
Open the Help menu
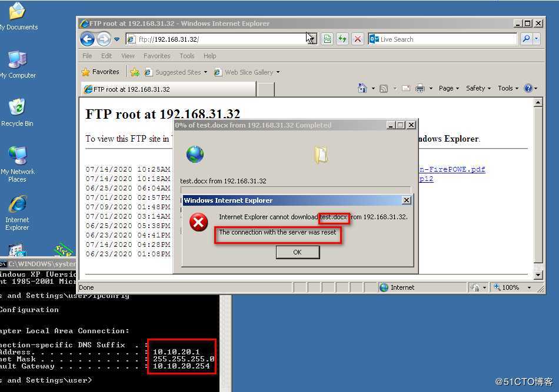(x=209, y=56)
